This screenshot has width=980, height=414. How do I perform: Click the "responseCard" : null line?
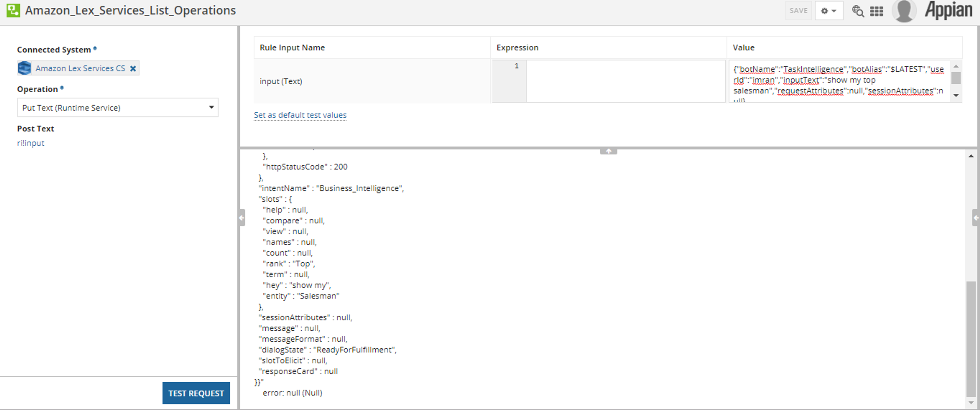click(x=298, y=371)
